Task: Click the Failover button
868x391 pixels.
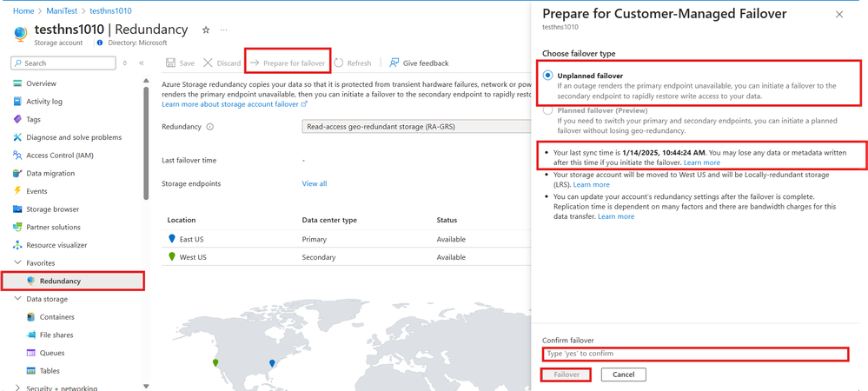Action: [565, 375]
